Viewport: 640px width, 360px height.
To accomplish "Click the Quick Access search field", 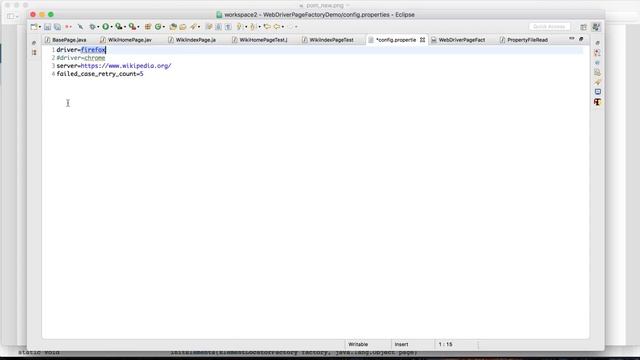I will [549, 27].
